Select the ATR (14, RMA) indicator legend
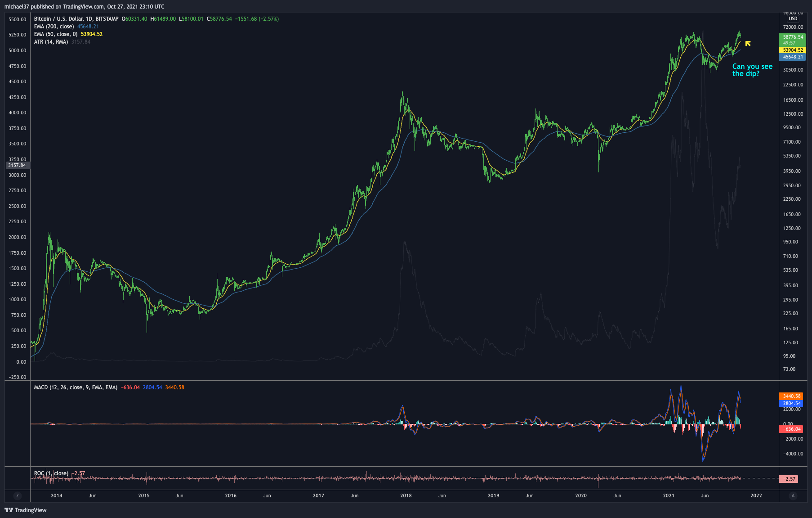Screen dimensions: 812x518 click(x=51, y=42)
